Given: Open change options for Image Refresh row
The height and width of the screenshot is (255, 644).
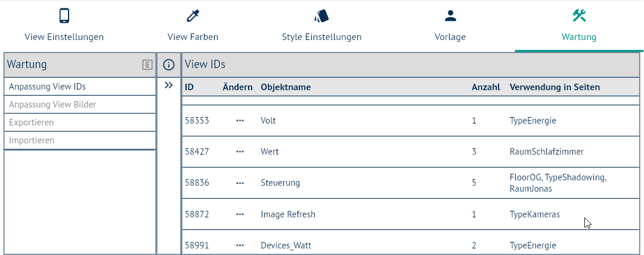Looking at the screenshot, I should pos(240,214).
